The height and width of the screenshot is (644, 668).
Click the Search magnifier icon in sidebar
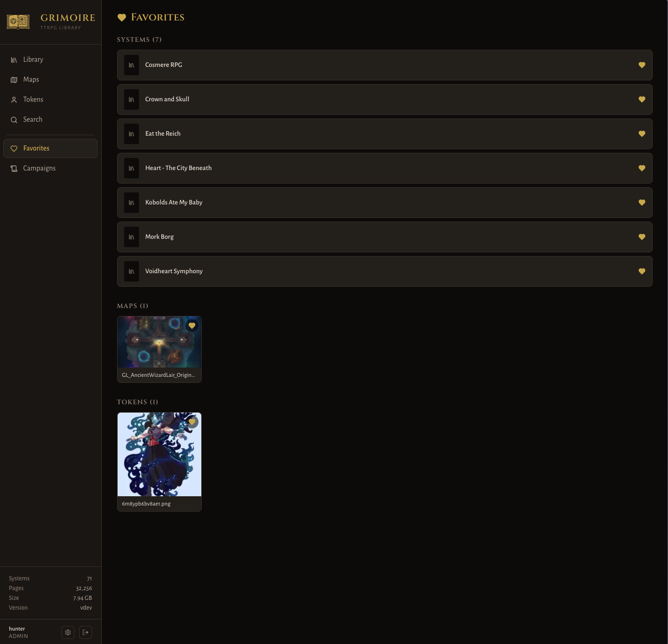click(14, 120)
